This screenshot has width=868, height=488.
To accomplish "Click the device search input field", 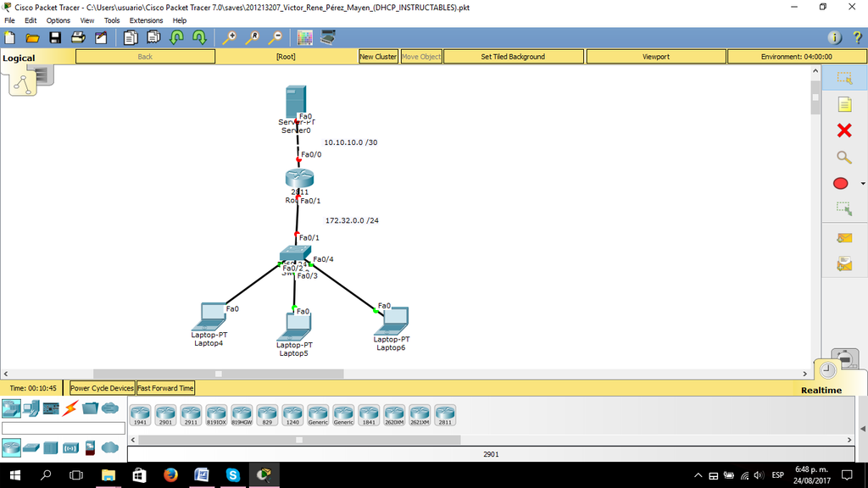I will pyautogui.click(x=64, y=428).
